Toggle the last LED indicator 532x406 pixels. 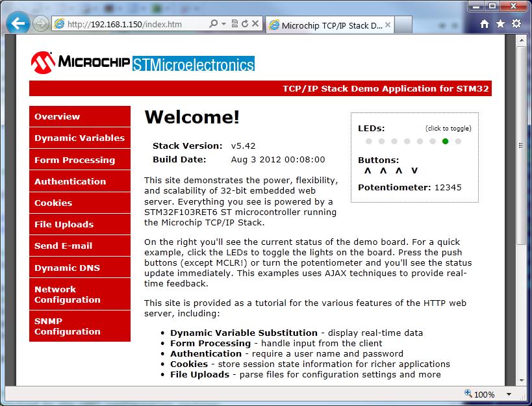(458, 141)
